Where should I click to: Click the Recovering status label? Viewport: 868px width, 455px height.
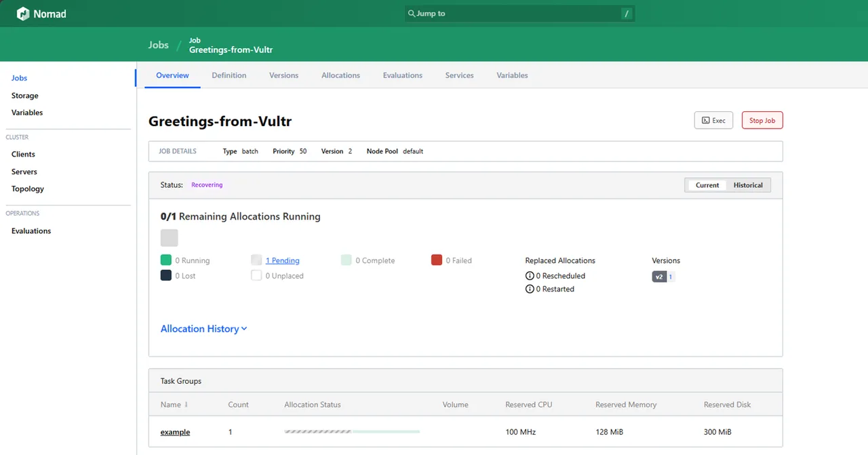click(x=207, y=184)
